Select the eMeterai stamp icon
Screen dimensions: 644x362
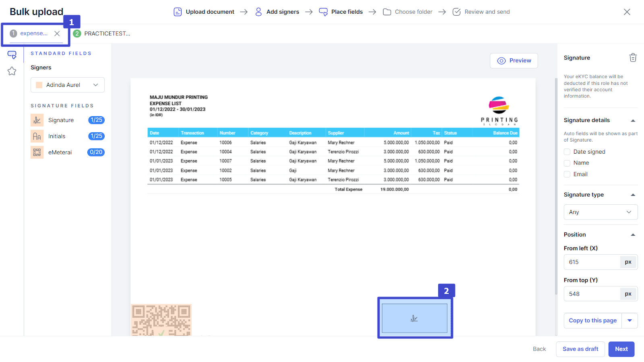(37, 152)
